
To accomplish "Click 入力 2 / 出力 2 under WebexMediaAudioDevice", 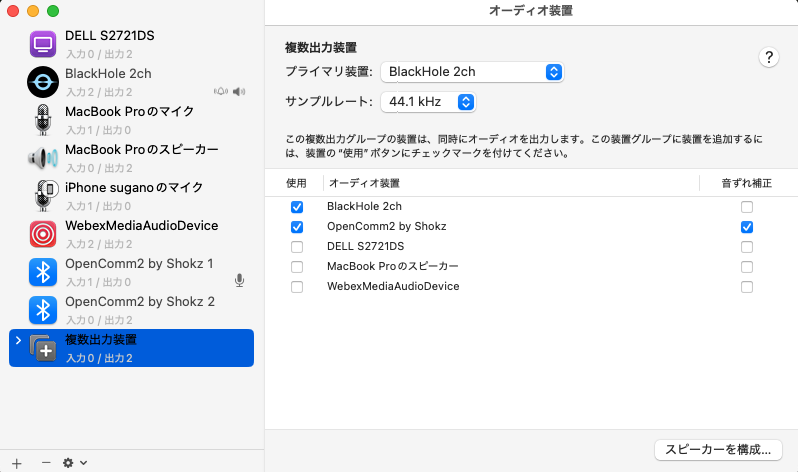I will 99,244.
